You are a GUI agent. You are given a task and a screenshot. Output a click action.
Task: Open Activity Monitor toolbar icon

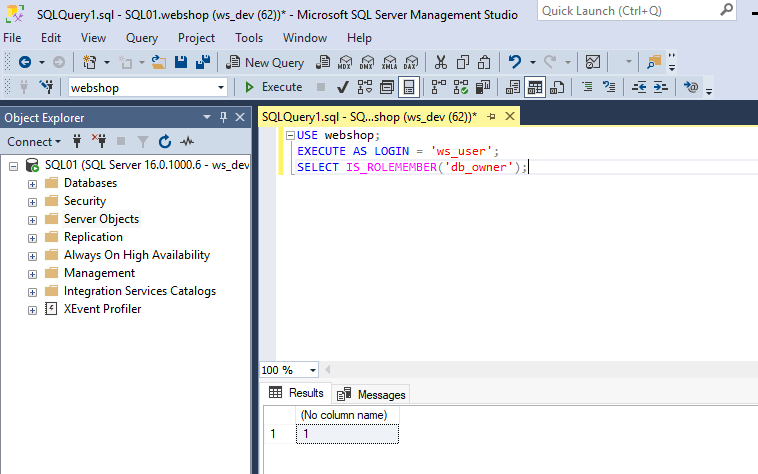[593, 62]
